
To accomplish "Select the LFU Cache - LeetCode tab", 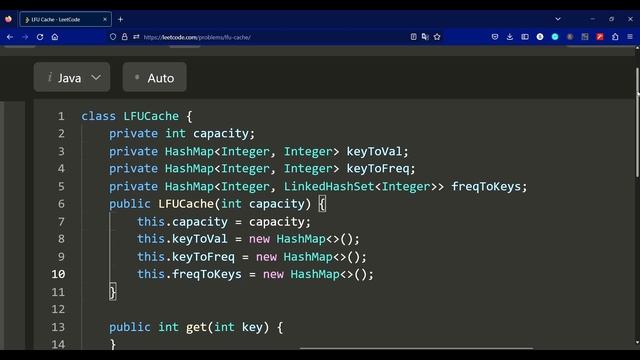I will click(x=65, y=19).
